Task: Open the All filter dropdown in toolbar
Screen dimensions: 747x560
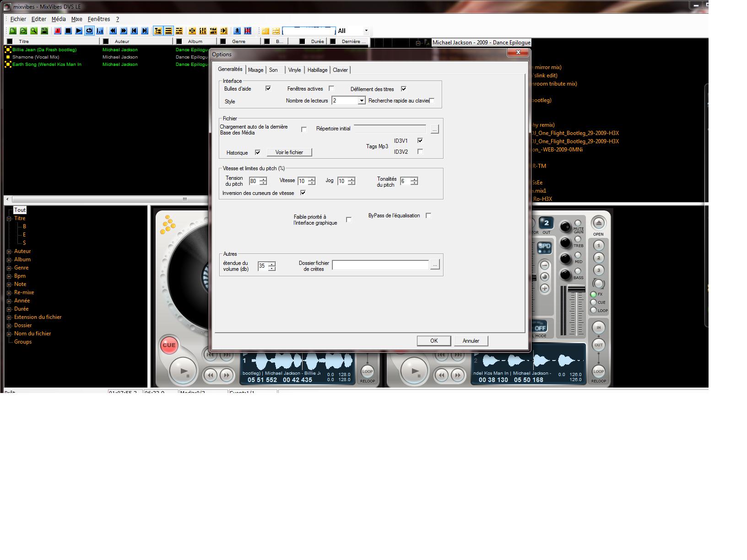Action: 366,31
